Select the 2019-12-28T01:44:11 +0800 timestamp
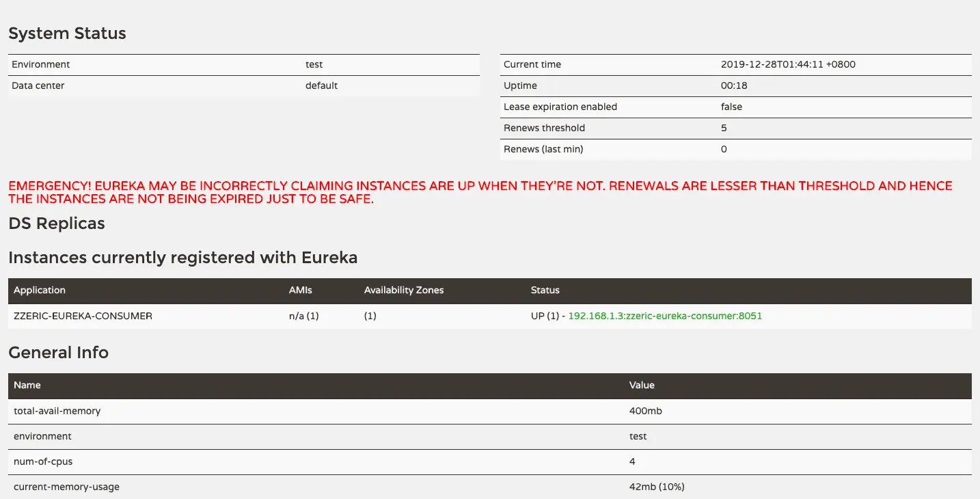This screenshot has height=499, width=980. click(x=788, y=64)
